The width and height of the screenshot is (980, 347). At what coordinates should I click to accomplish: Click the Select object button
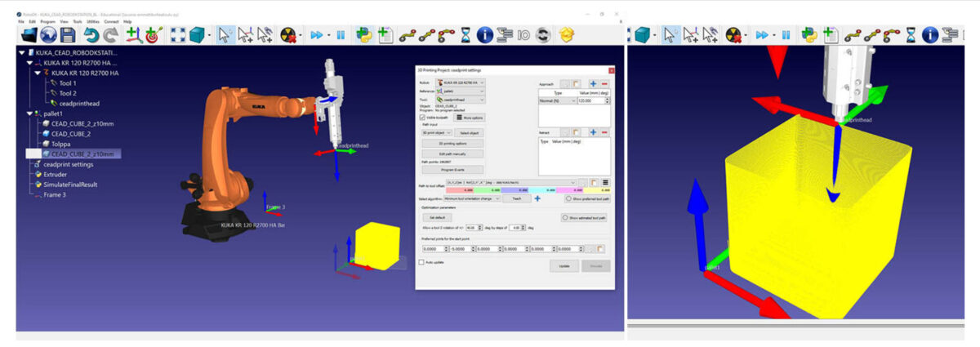click(x=469, y=132)
